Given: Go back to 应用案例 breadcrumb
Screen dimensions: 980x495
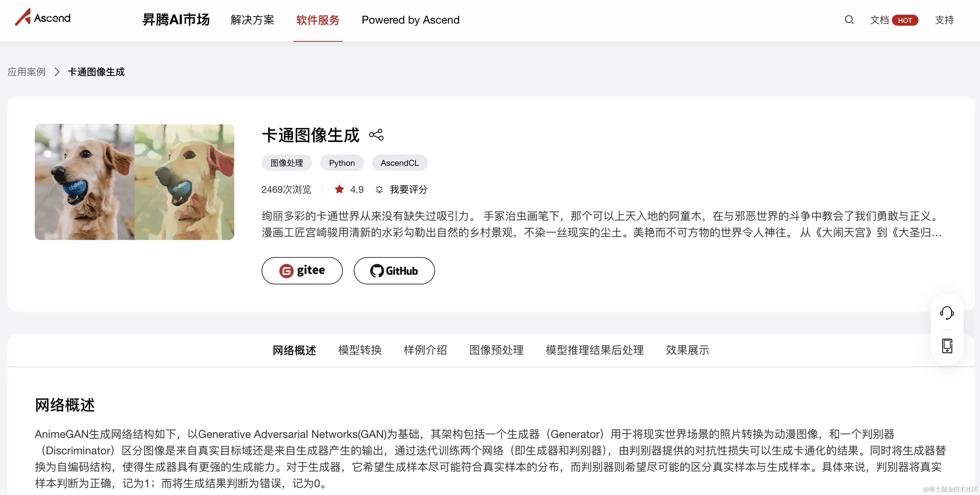Looking at the screenshot, I should click(27, 71).
